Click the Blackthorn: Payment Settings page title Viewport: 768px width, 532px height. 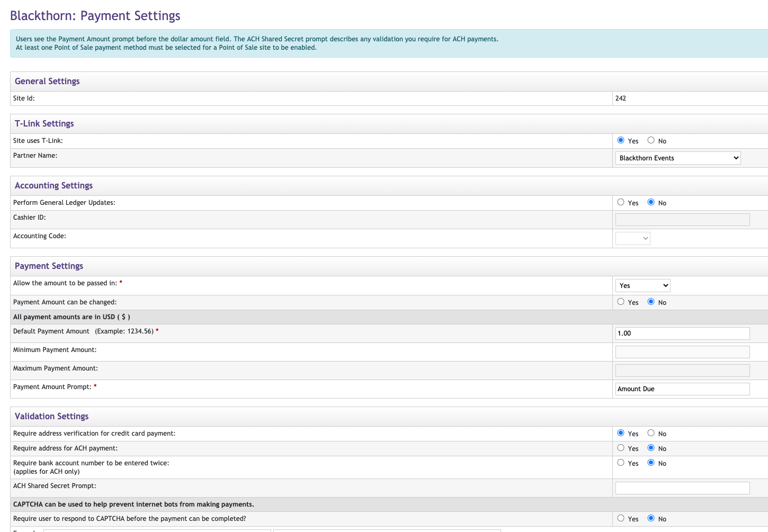(x=95, y=16)
